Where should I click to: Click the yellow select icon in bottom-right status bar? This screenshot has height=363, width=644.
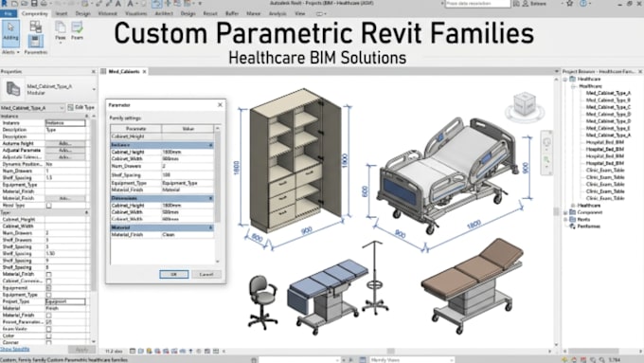564,360
